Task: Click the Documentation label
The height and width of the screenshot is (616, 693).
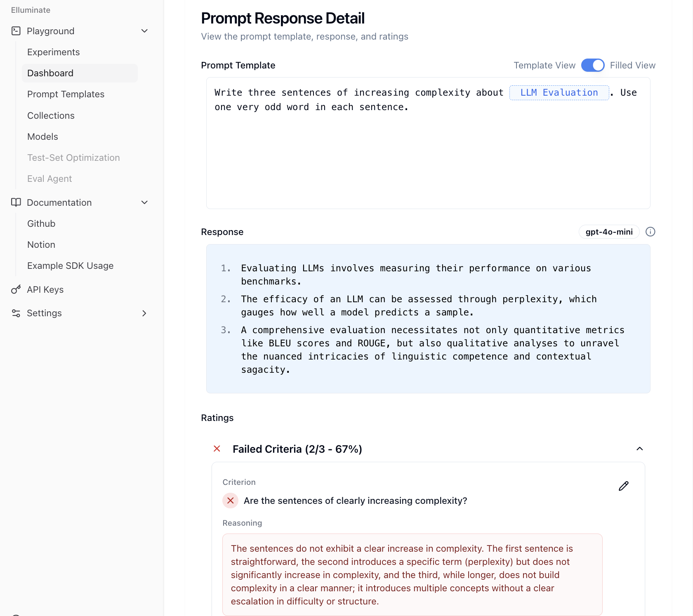Action: pyautogui.click(x=59, y=202)
